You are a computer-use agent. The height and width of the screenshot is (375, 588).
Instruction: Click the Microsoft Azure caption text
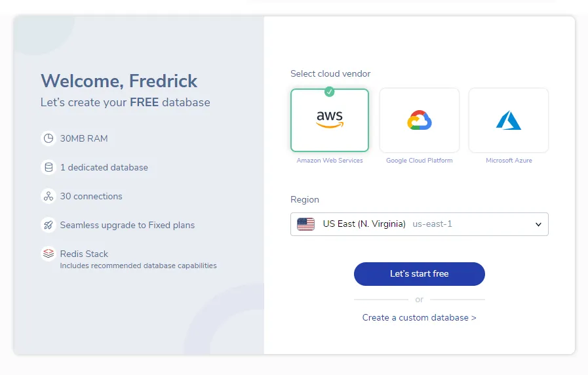509,161
